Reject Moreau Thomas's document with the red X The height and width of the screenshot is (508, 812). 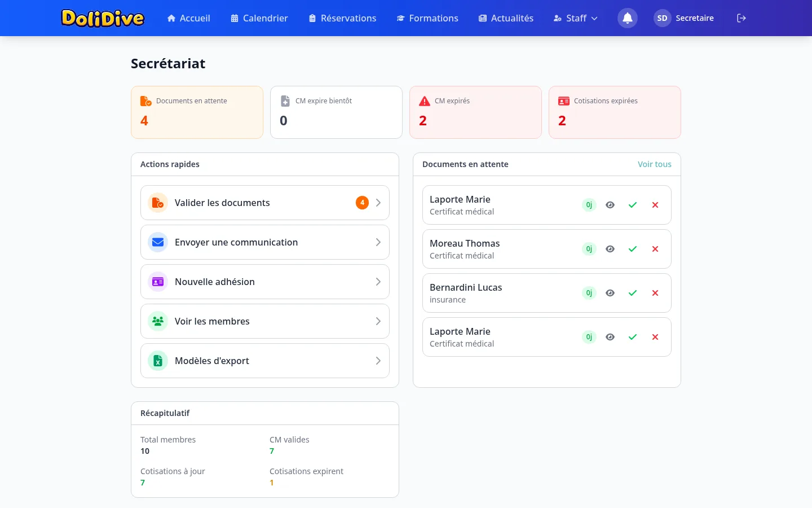655,249
